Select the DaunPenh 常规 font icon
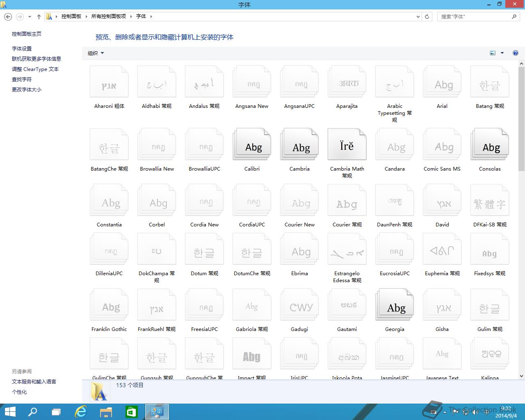The height and width of the screenshot is (420, 525). pyautogui.click(x=395, y=200)
